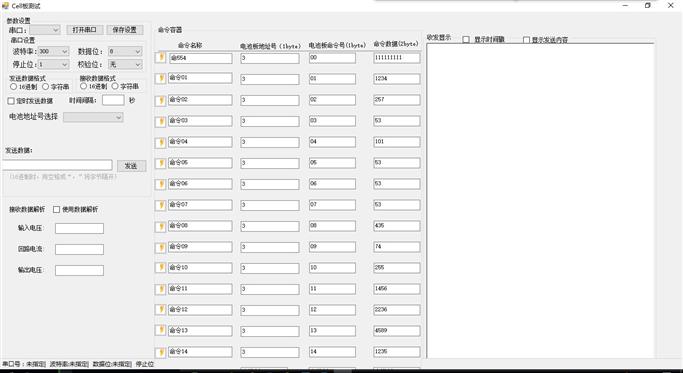
Task: Click the lightning send icon beside 命令10
Action: (161, 268)
